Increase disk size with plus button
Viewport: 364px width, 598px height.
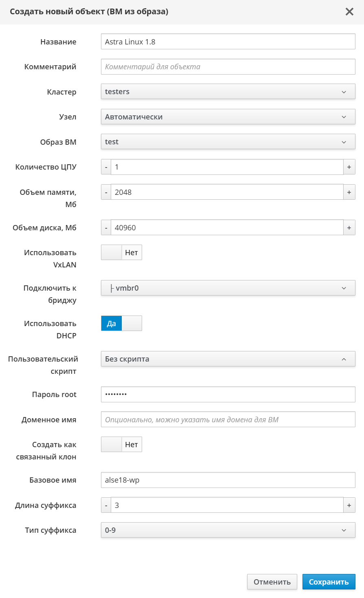tap(349, 228)
